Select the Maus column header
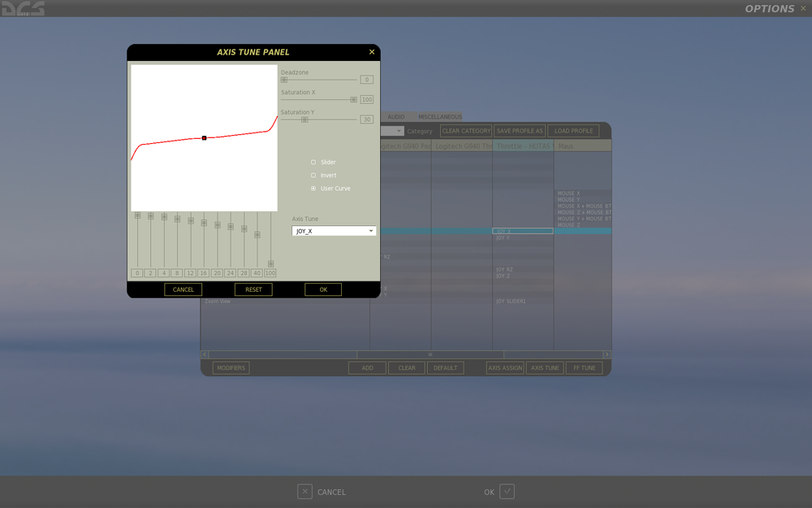812x508 pixels. point(582,146)
